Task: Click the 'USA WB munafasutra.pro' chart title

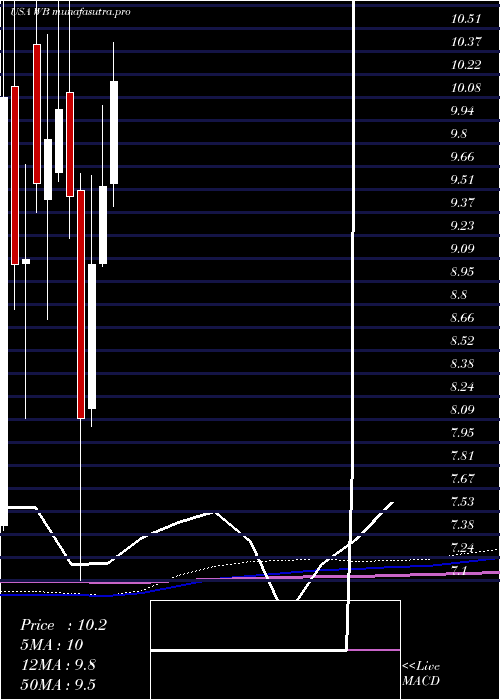Action: pyautogui.click(x=71, y=12)
